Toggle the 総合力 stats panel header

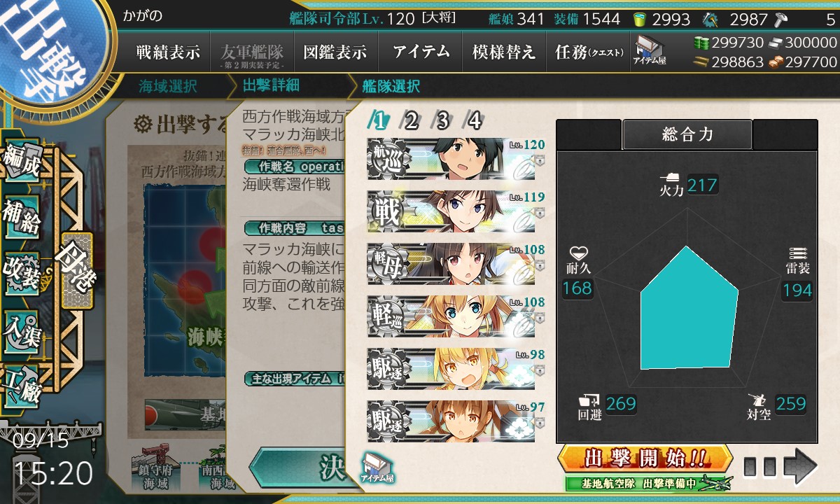(x=687, y=134)
